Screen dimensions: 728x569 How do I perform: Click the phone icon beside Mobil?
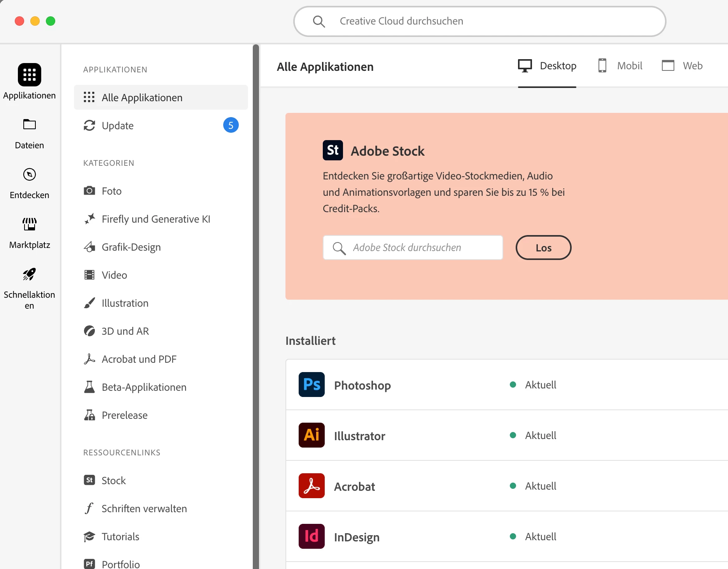point(602,65)
